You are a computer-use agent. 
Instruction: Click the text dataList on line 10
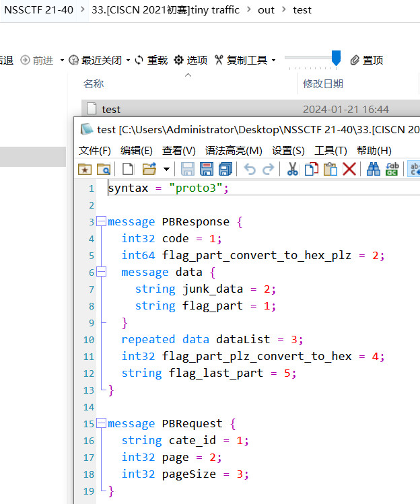point(243,339)
